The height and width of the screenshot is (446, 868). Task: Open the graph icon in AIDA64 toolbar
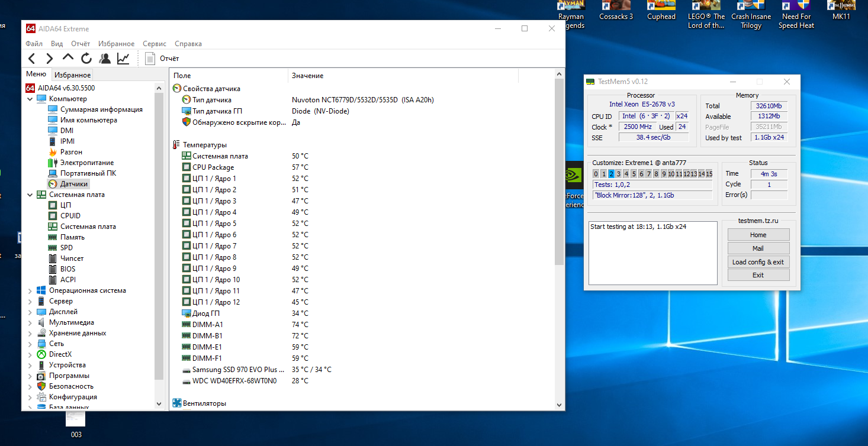(123, 58)
